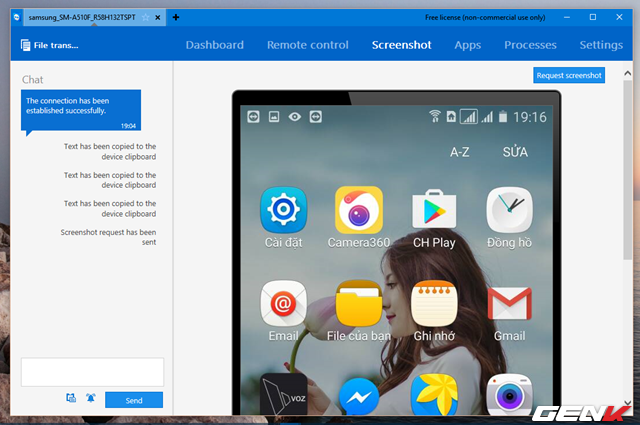Open the Messenger app icon
Image resolution: width=640 pixels, height=425 pixels.
[x=359, y=396]
